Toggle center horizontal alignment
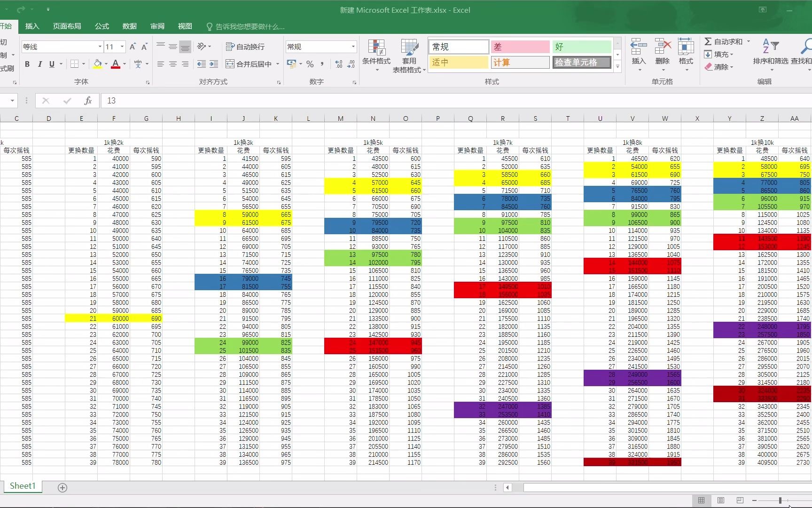The width and height of the screenshot is (812, 508). click(173, 64)
